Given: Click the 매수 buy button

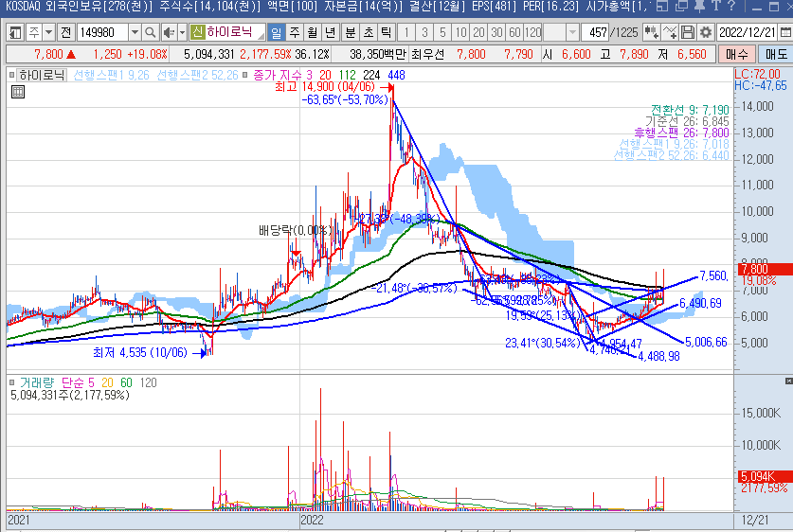Looking at the screenshot, I should (737, 54).
